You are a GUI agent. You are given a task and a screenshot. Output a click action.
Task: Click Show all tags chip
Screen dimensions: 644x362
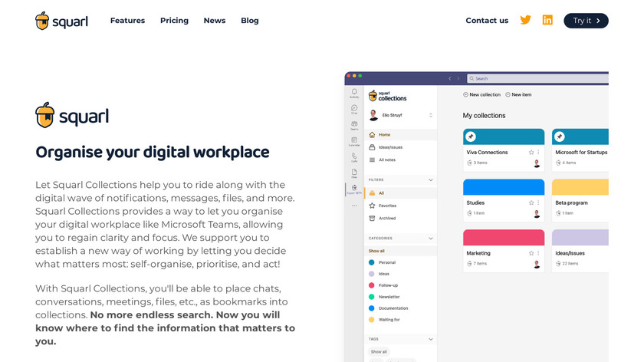coord(379,352)
